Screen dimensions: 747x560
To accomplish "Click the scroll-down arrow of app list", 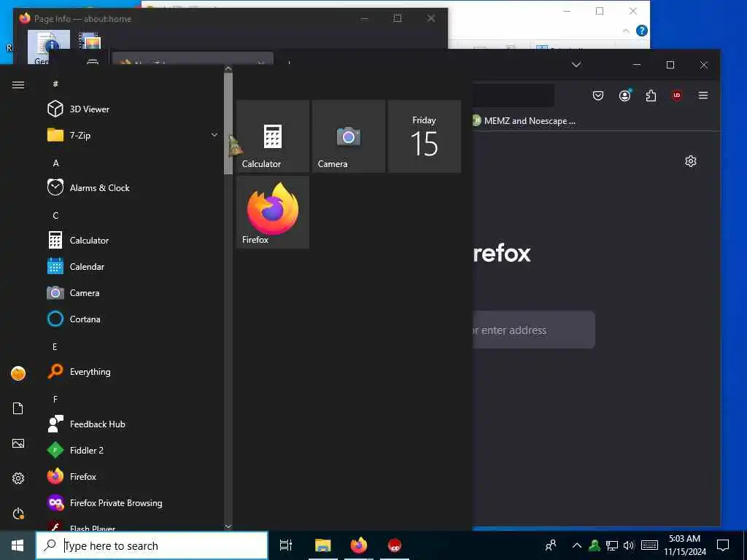I will 228,526.
